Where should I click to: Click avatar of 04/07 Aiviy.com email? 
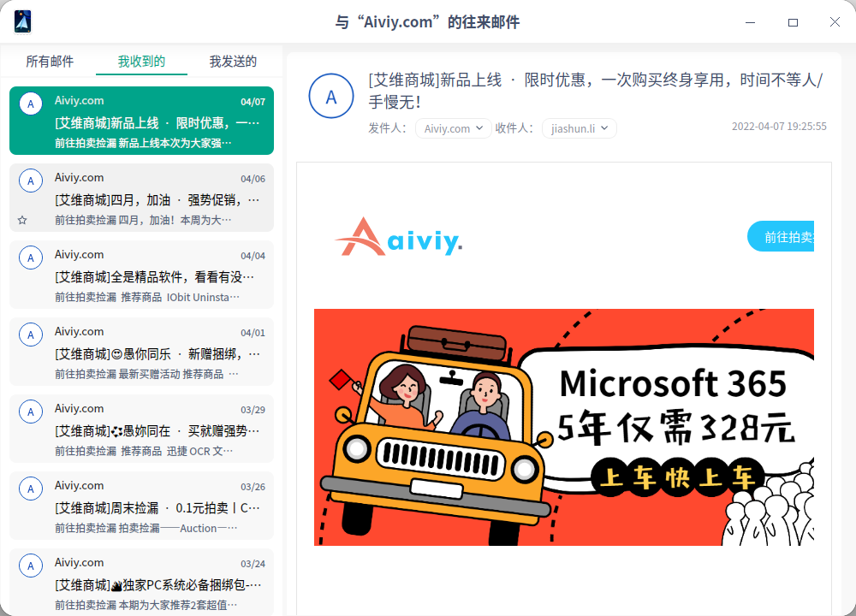point(31,104)
